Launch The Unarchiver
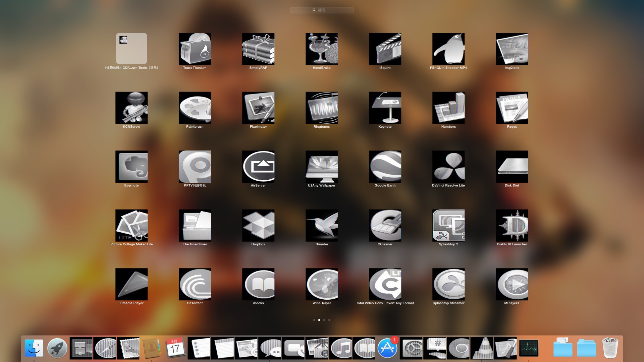Screen dimensions: 644x362 (x=195, y=226)
